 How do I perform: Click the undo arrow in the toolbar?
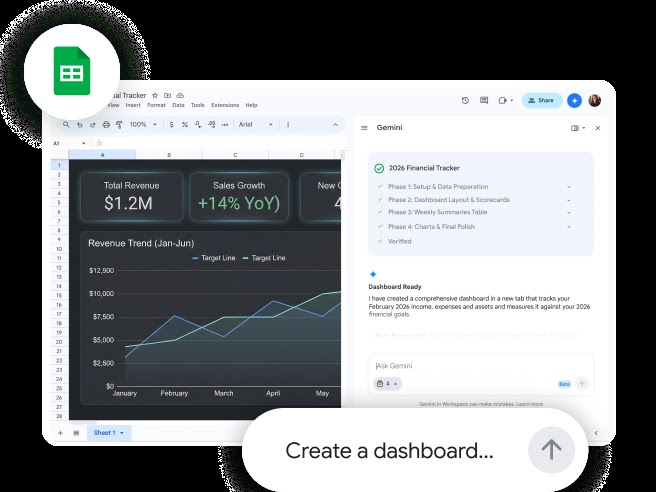coord(79,125)
